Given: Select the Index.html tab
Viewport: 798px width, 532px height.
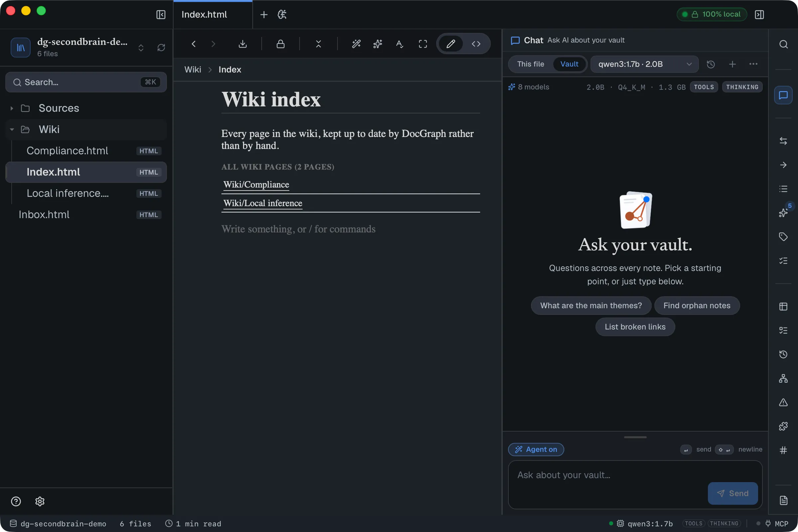Looking at the screenshot, I should point(213,15).
